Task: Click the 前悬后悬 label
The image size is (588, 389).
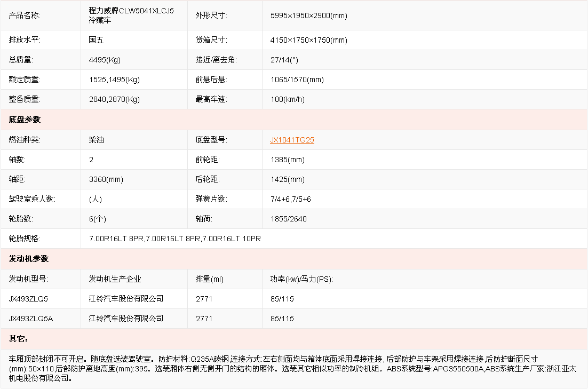Action: [x=211, y=80]
